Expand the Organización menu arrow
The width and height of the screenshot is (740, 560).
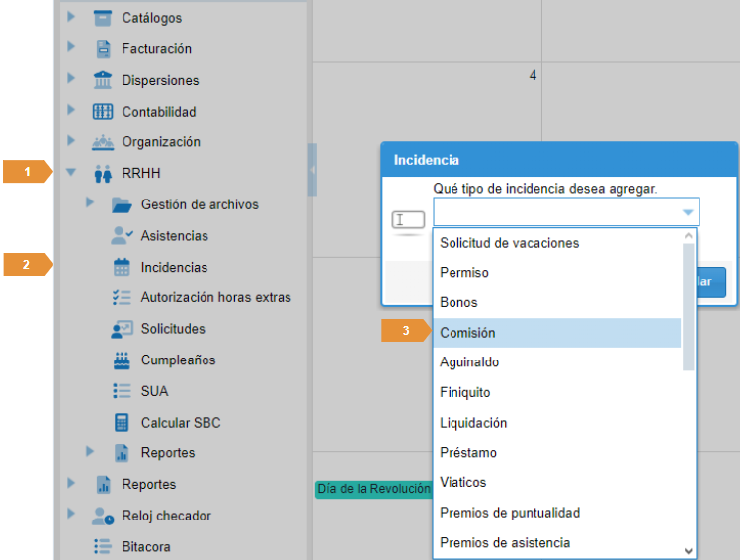pyautogui.click(x=71, y=141)
